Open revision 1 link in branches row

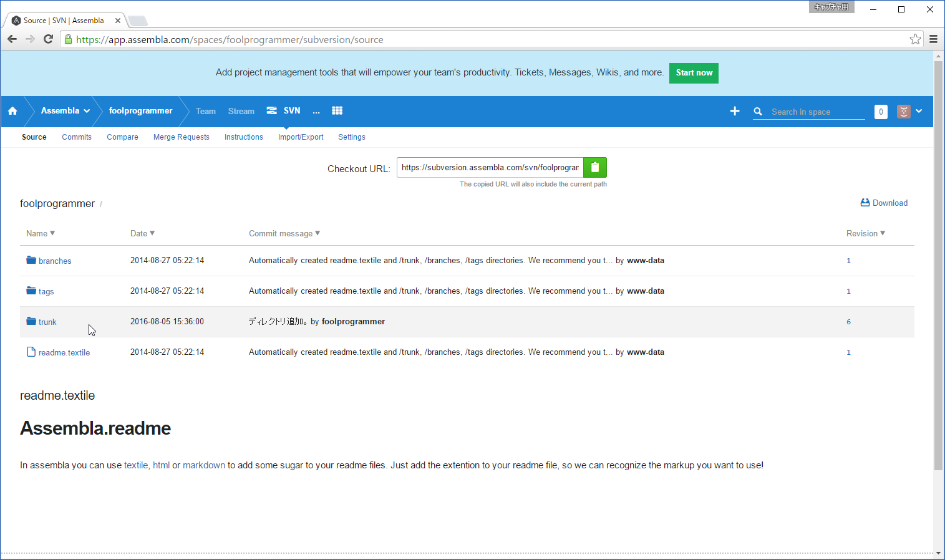click(848, 261)
